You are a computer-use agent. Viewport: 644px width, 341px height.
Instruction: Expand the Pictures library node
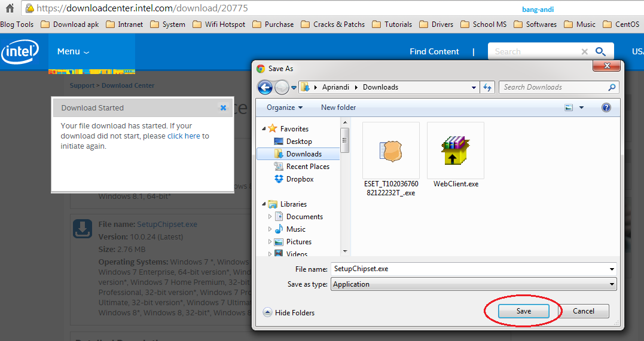tap(270, 242)
